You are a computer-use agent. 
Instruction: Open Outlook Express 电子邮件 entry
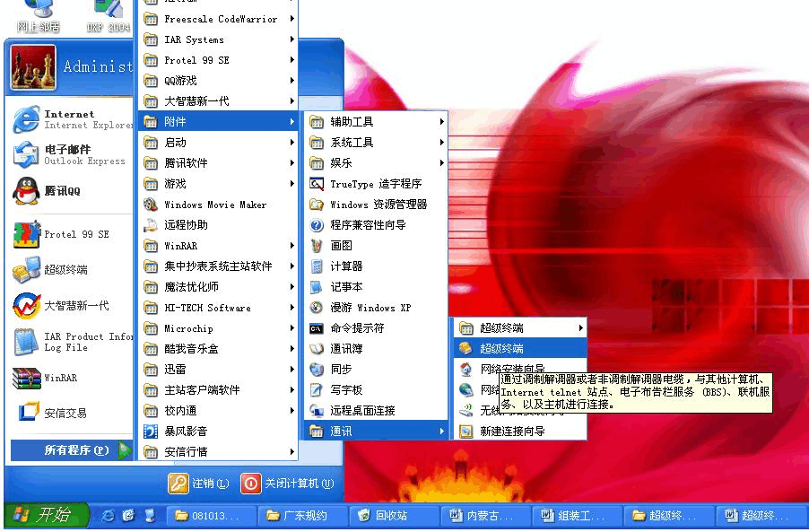[71, 155]
